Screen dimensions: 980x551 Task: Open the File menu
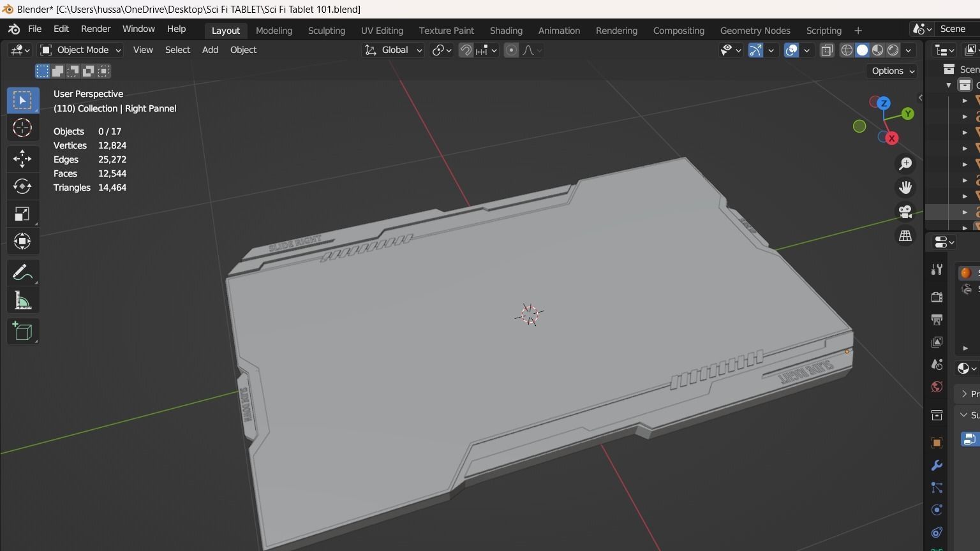pyautogui.click(x=35, y=29)
